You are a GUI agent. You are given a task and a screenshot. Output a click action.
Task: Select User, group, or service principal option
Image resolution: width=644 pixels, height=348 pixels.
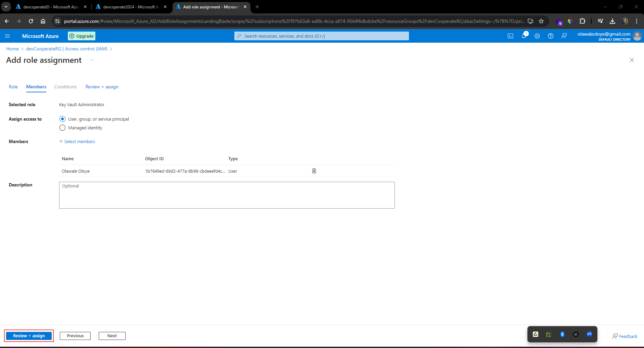(62, 119)
